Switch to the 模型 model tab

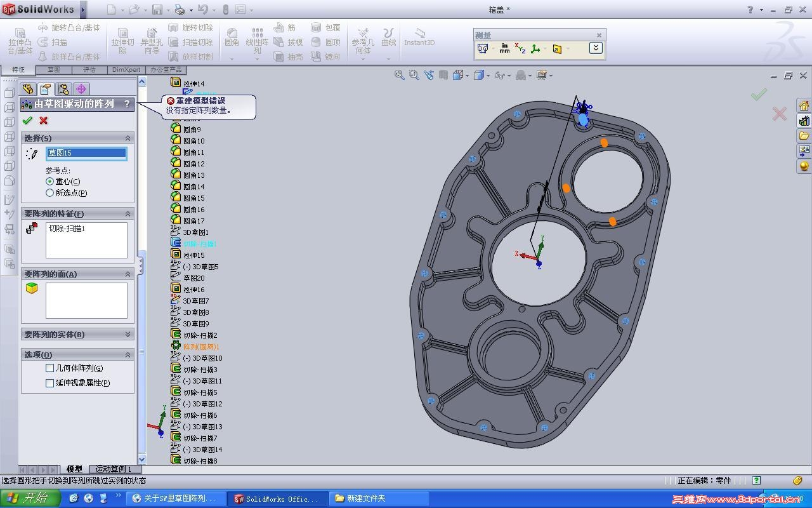74,469
